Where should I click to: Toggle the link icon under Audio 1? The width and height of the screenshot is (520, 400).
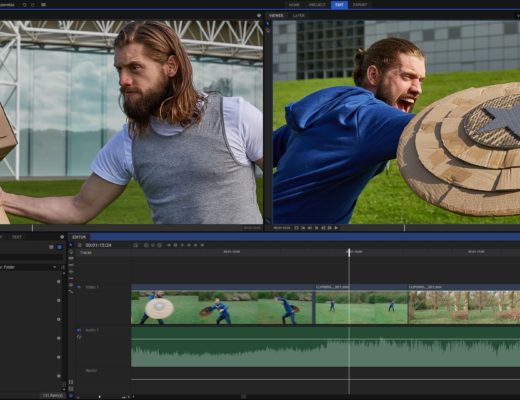(79, 337)
